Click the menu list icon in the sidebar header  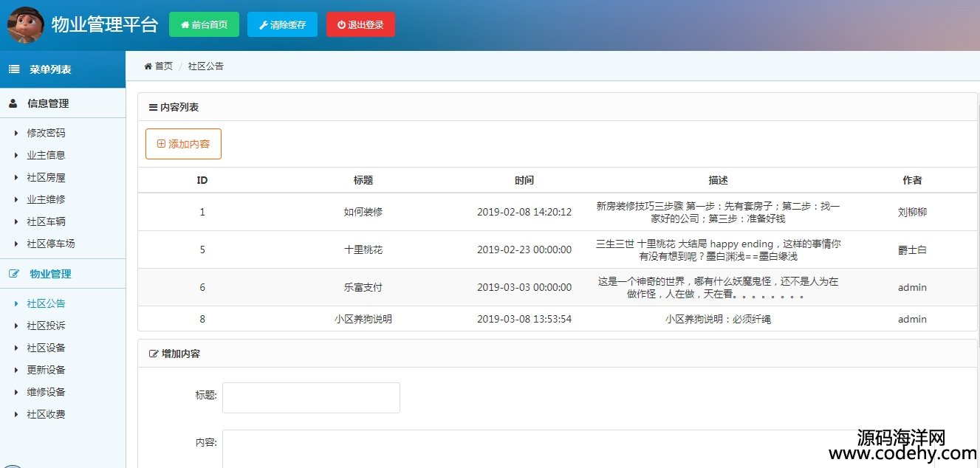(14, 69)
